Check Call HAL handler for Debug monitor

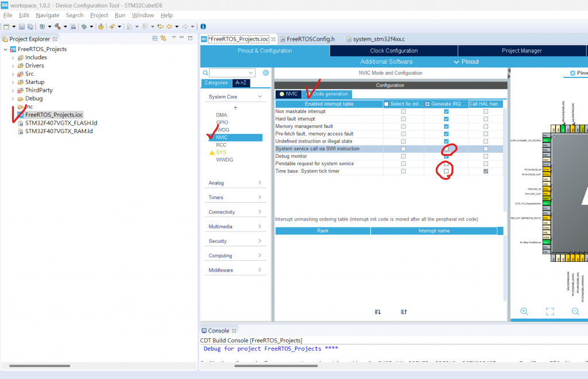pyautogui.click(x=486, y=156)
